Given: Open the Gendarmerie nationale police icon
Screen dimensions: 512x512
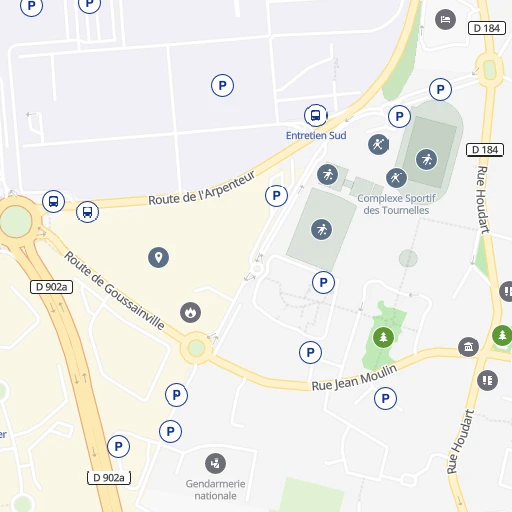Looking at the screenshot, I should click(x=215, y=463).
